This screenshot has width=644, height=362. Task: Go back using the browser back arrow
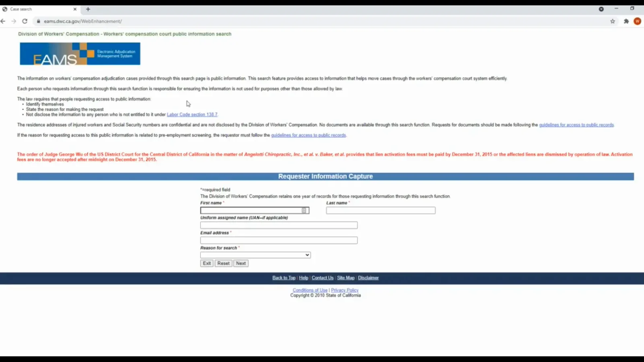(x=3, y=21)
